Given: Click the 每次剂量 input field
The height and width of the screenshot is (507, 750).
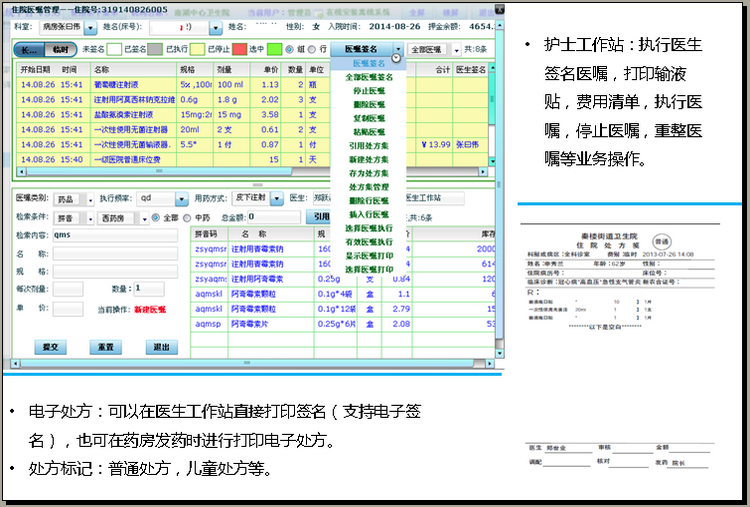Looking at the screenshot, I should click(x=68, y=289).
